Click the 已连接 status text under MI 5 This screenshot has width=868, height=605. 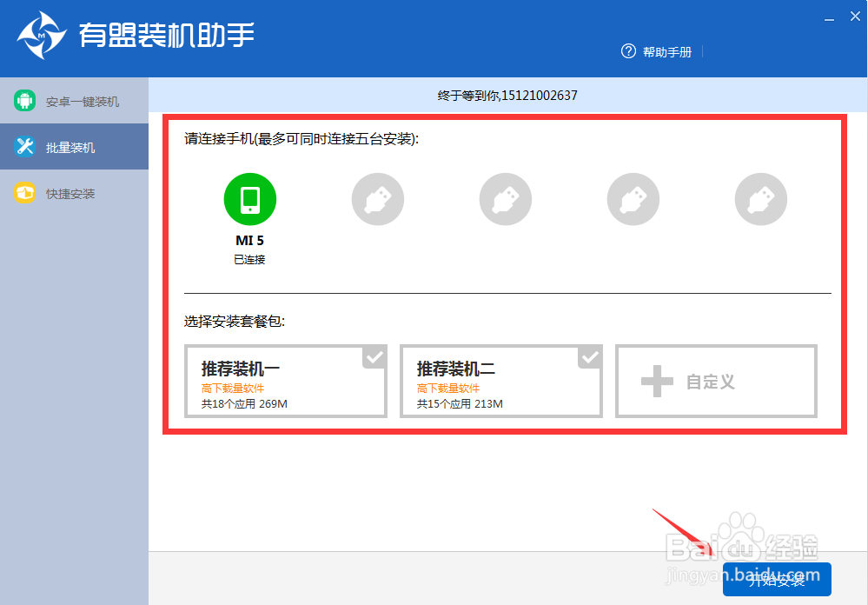[249, 258]
